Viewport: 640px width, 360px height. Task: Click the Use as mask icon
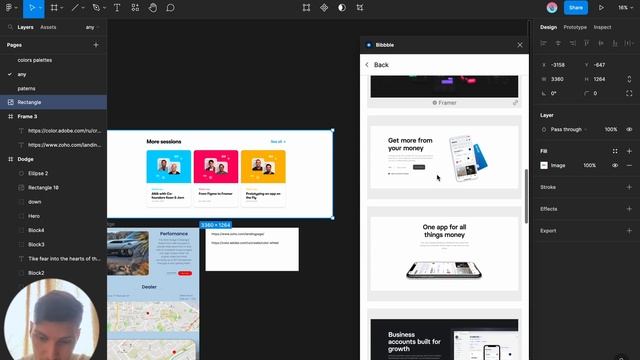pos(342,8)
